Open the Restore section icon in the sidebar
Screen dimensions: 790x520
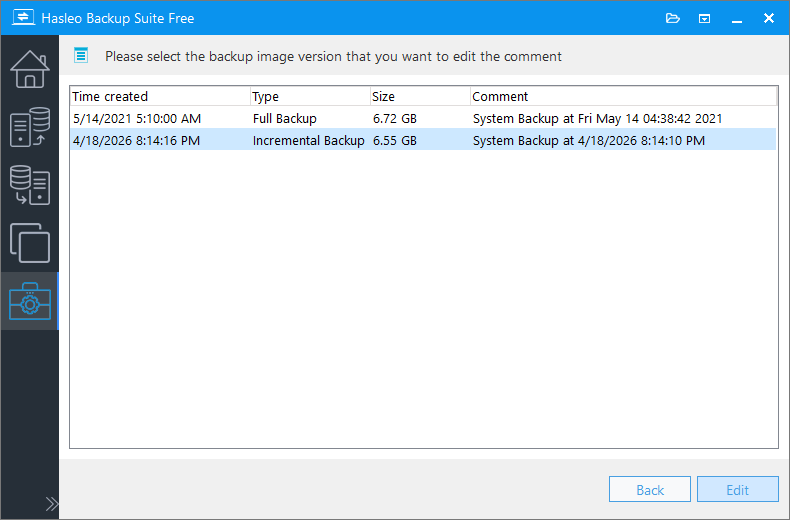coord(30,185)
